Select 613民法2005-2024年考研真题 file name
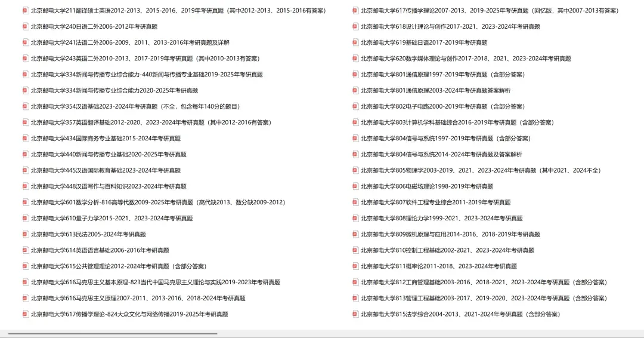This screenshot has width=644, height=338. [x=88, y=234]
